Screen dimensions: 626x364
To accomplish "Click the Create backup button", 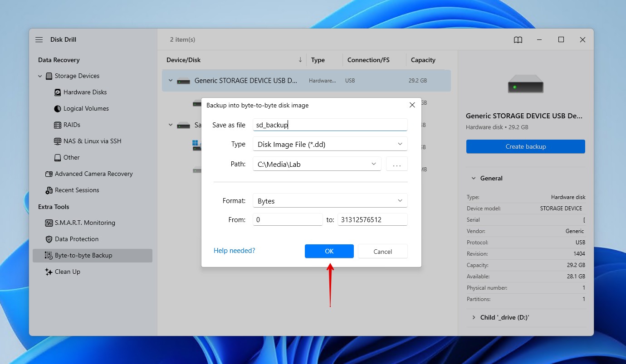I will (x=525, y=146).
